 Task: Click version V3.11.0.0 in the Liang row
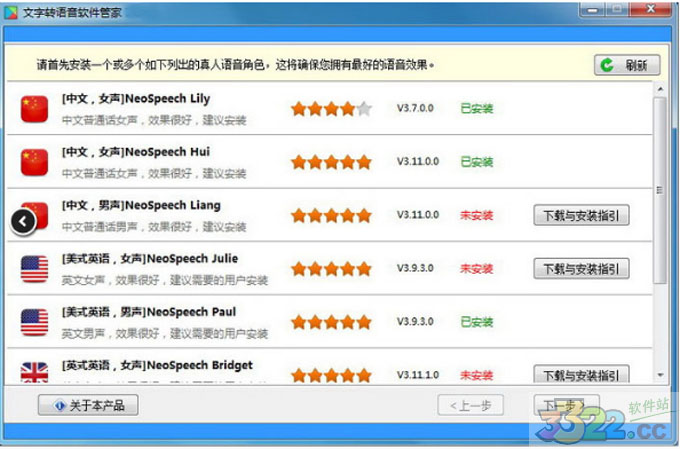(x=418, y=215)
